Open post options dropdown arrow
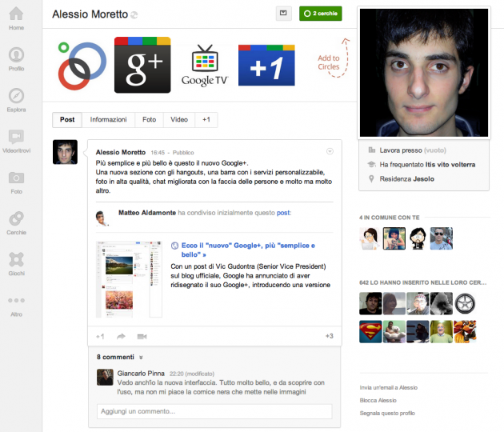Screen dimensions: 504x432 330,151
